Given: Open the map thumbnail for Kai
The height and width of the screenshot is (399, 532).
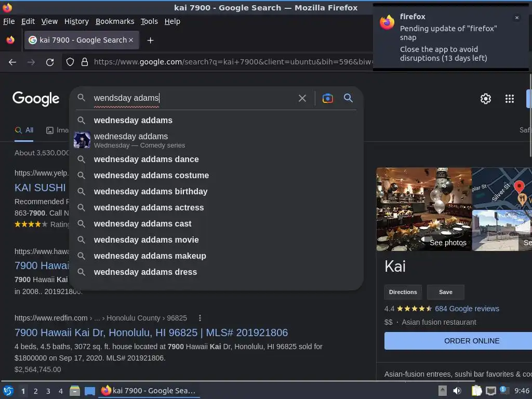Looking at the screenshot, I should point(502,188).
